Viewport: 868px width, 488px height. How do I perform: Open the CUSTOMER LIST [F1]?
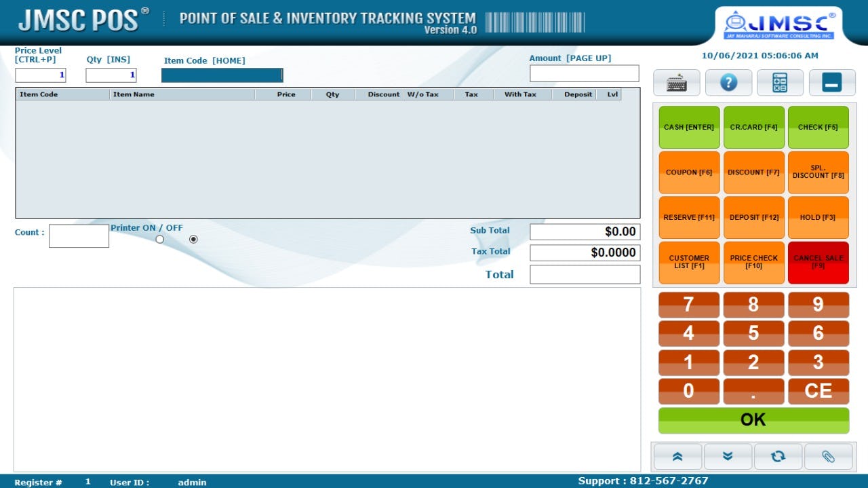pyautogui.click(x=689, y=262)
